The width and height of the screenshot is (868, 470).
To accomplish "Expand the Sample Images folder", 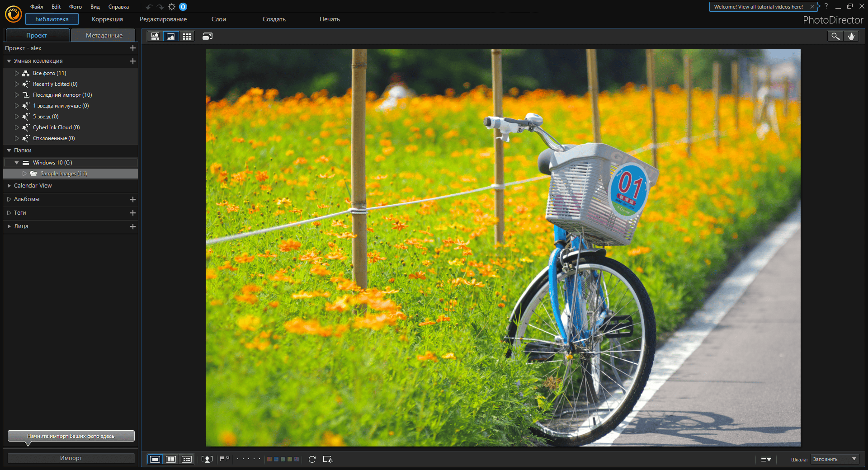I will pyautogui.click(x=24, y=174).
